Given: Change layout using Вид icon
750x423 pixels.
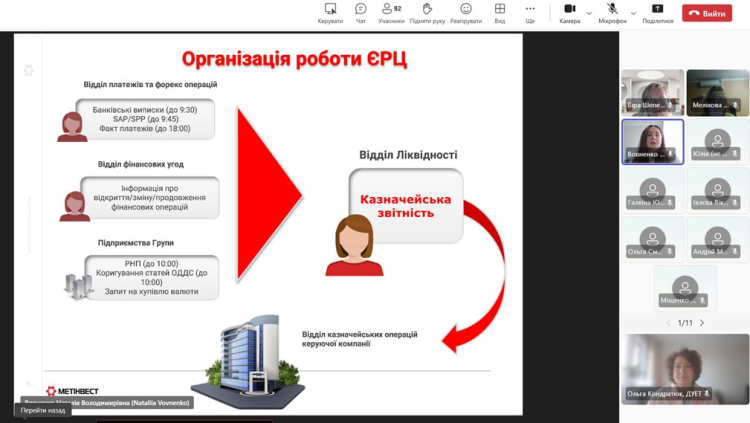Looking at the screenshot, I should [500, 12].
